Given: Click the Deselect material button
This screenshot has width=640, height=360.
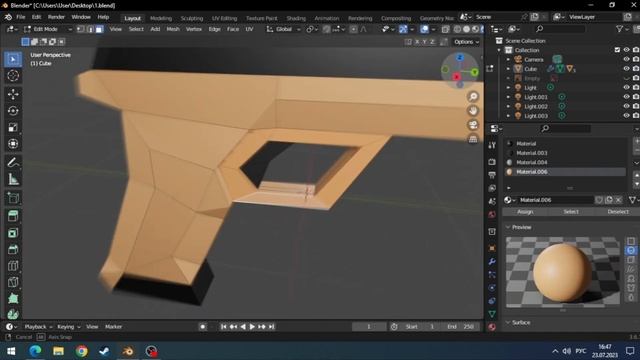Looking at the screenshot, I should click(617, 212).
